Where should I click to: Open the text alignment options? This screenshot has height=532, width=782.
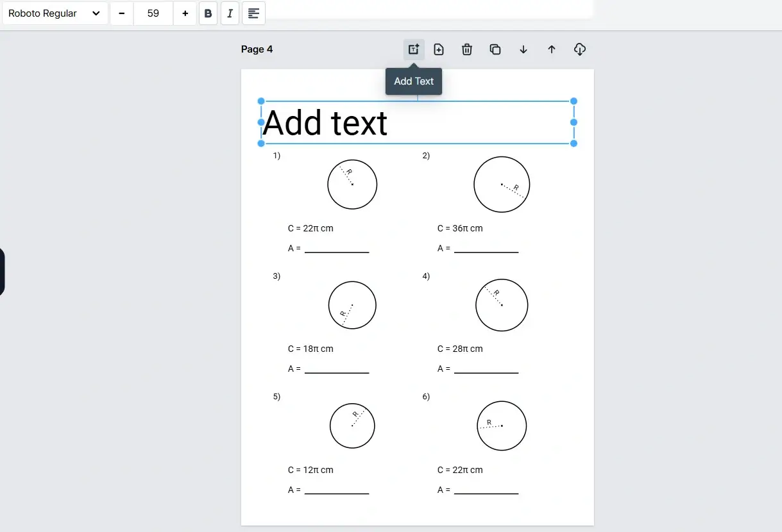[254, 13]
